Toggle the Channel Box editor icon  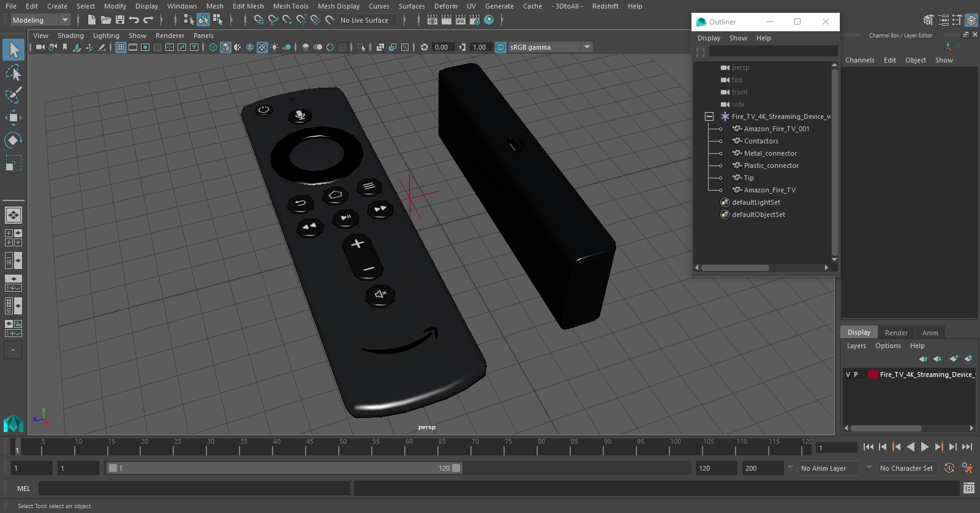[x=971, y=20]
